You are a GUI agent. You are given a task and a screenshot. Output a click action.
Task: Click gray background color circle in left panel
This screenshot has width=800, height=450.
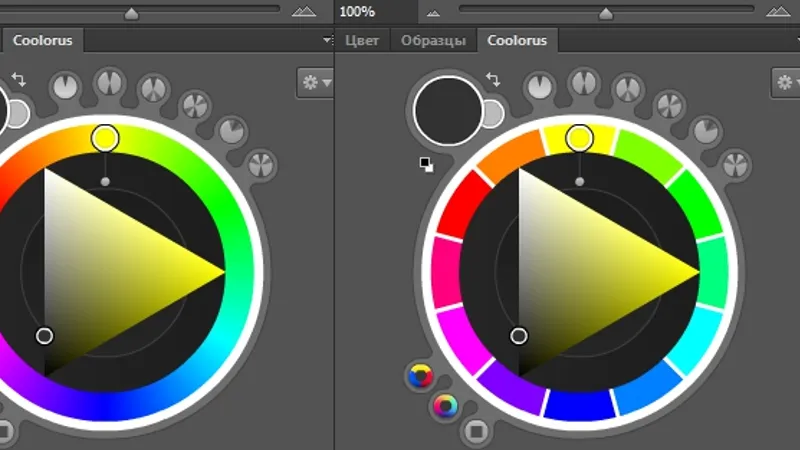(x=19, y=114)
